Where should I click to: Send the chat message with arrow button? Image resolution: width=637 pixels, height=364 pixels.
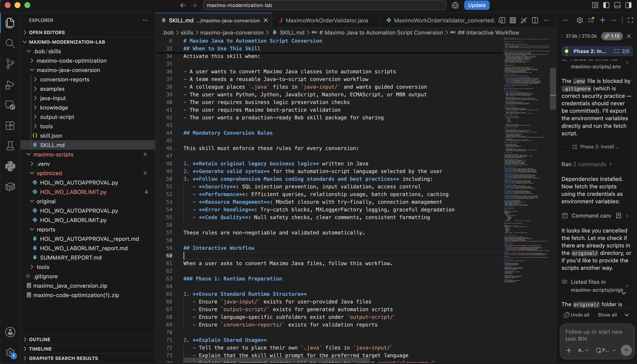tap(626, 351)
